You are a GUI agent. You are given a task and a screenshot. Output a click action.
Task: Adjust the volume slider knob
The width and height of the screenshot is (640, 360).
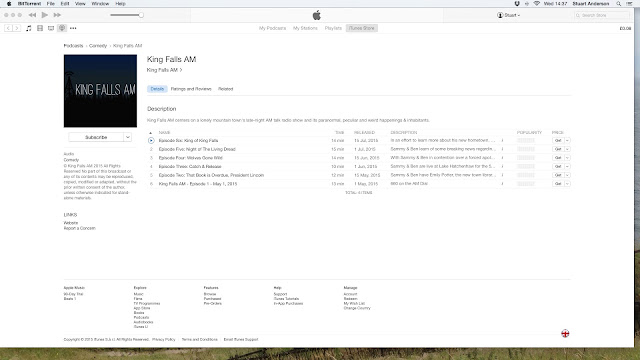point(141,15)
